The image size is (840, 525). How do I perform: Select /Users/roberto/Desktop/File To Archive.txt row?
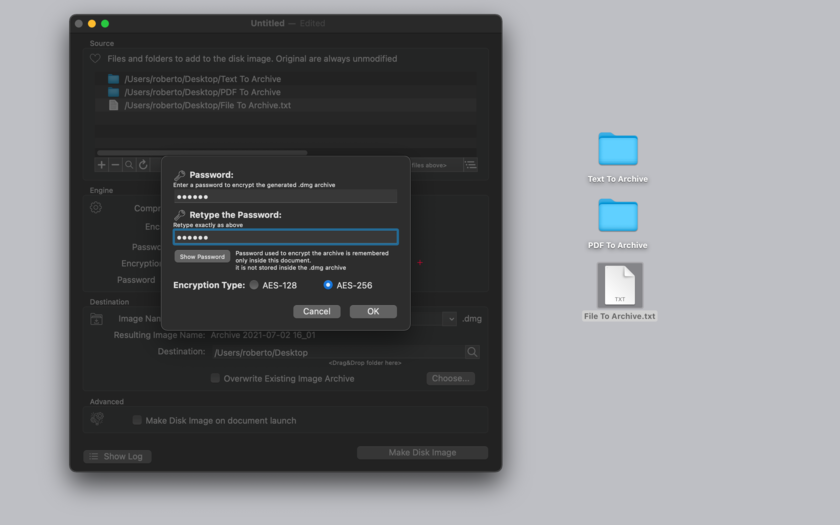(x=286, y=105)
